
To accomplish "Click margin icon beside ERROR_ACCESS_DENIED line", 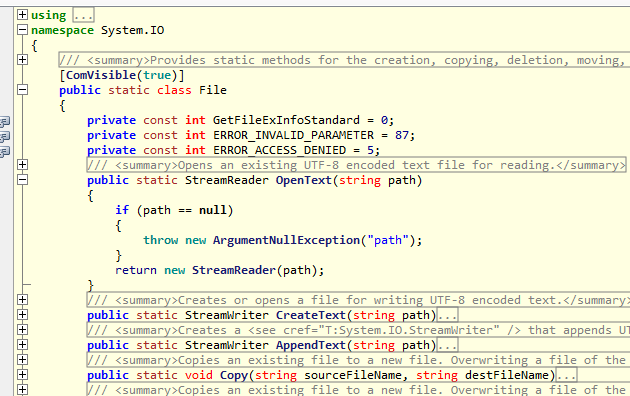I will coord(4,152).
